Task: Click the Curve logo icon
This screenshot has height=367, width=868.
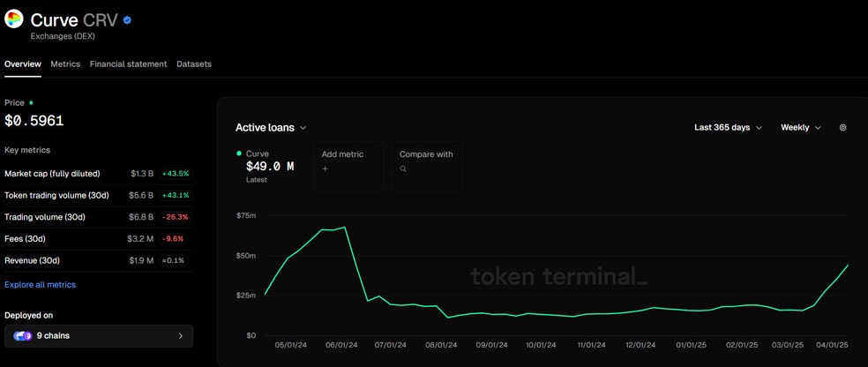Action: tap(14, 19)
